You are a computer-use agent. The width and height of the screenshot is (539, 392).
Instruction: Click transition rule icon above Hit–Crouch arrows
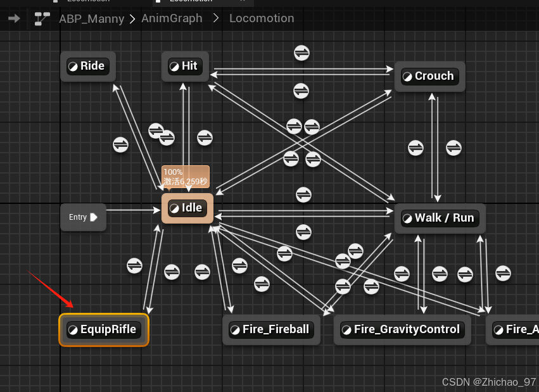click(302, 53)
